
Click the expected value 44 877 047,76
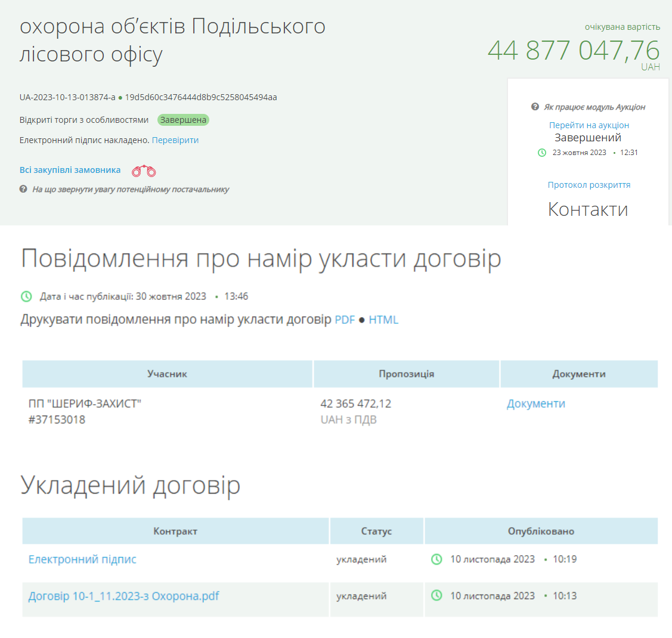tap(574, 51)
